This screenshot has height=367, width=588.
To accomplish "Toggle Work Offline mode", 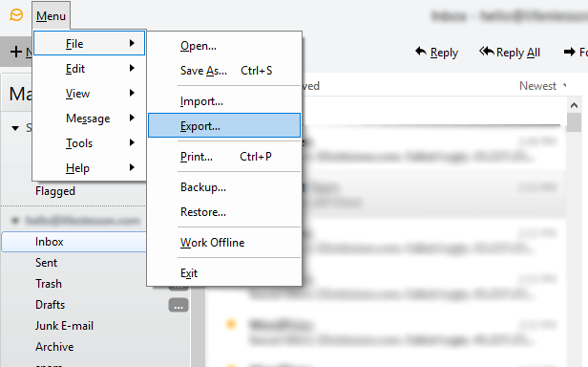I will tap(224, 243).
